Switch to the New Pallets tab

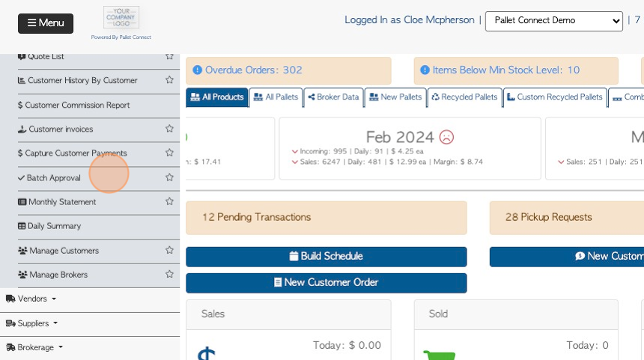click(x=395, y=97)
